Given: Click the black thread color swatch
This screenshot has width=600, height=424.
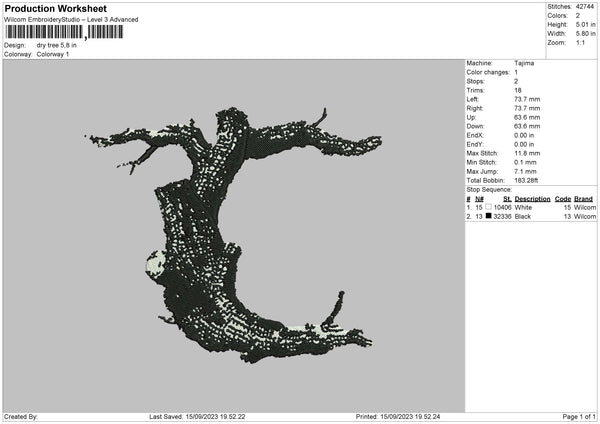Looking at the screenshot, I should (x=488, y=216).
